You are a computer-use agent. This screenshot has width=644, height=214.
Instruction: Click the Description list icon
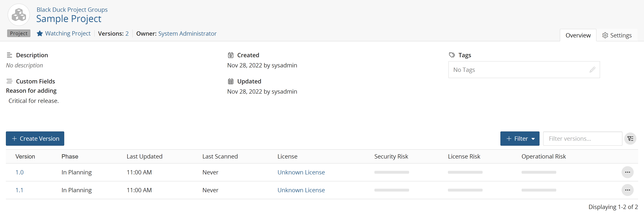[x=9, y=55]
